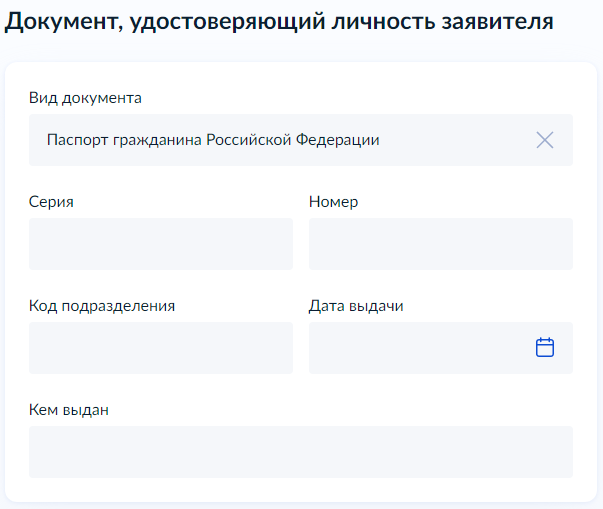Click the Кем выдан label
The image size is (603, 509).
click(69, 410)
